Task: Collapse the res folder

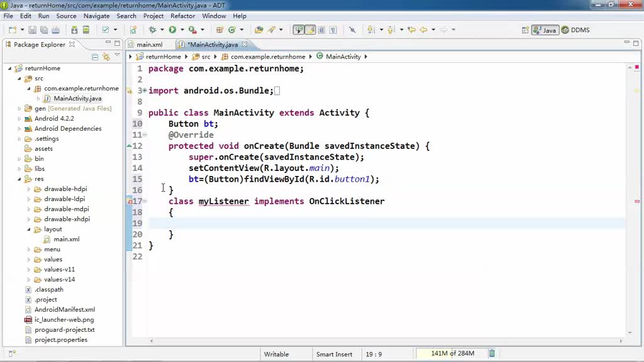Action: point(19,179)
